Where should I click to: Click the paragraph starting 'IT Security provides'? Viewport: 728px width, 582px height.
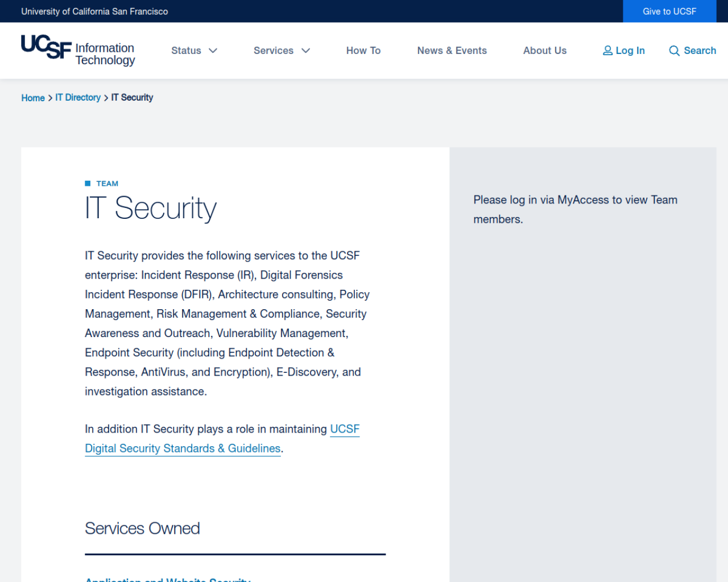pyautogui.click(x=227, y=323)
